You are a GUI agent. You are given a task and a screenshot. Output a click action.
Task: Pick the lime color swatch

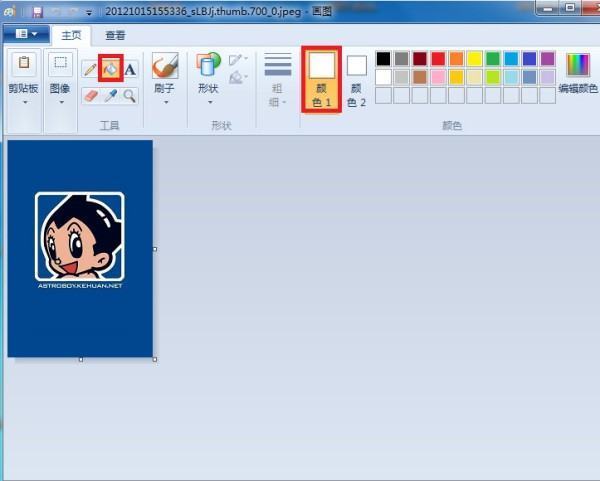(x=493, y=77)
